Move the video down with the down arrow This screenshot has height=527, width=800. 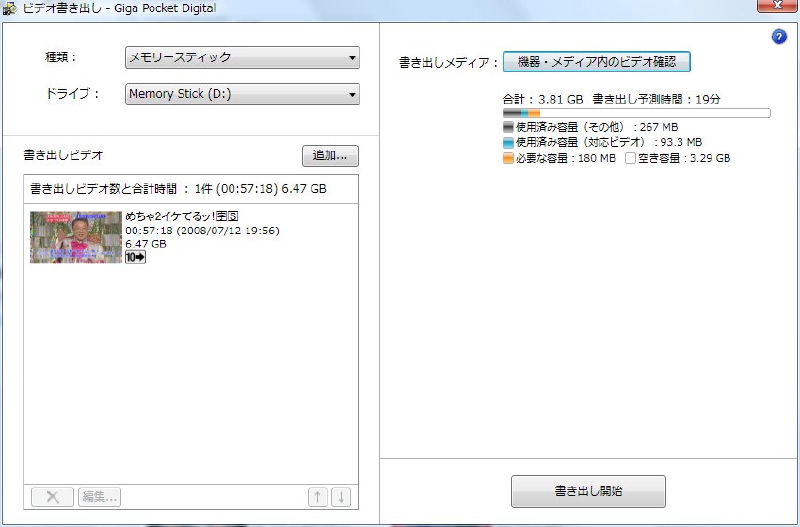pyautogui.click(x=341, y=496)
